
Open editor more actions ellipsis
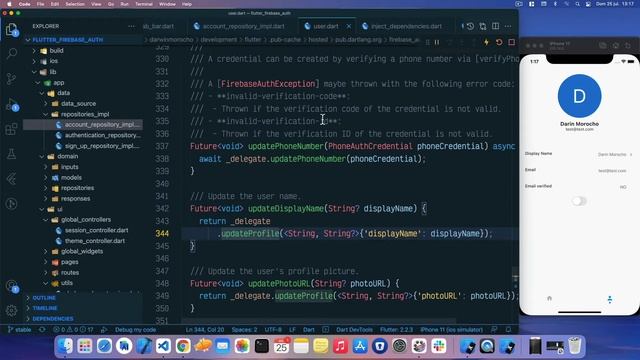tap(508, 26)
